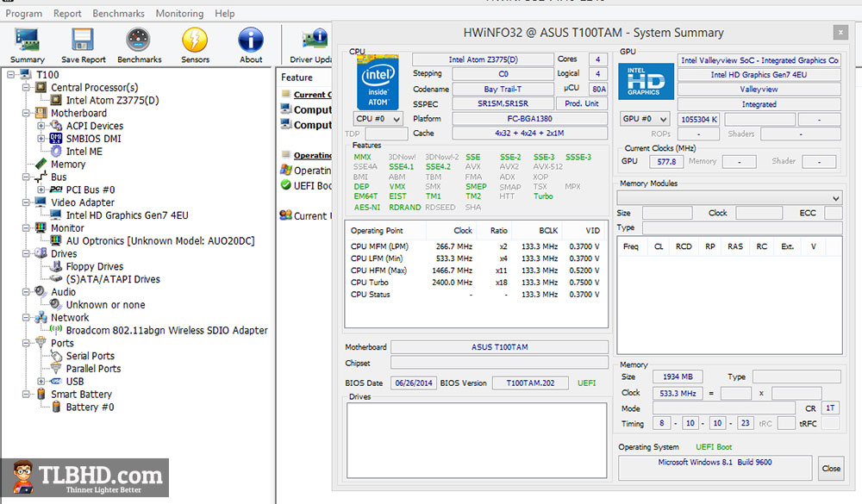The image size is (862, 504).
Task: Select the Broadcom wireless adapter icon
Action: pyautogui.click(x=56, y=330)
